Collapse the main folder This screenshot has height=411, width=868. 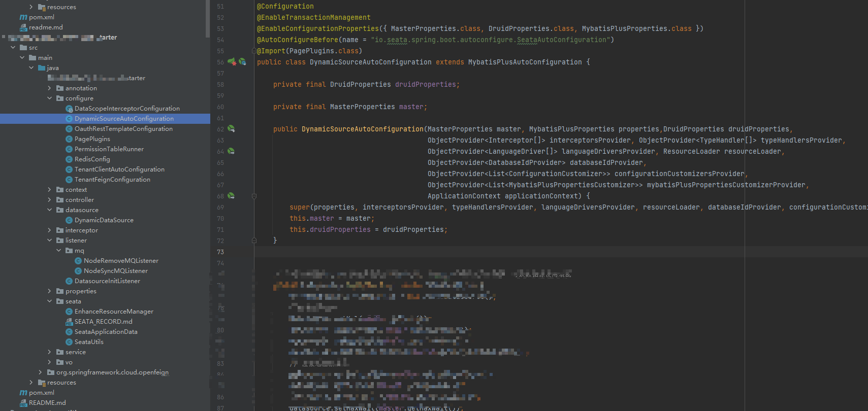pos(22,58)
